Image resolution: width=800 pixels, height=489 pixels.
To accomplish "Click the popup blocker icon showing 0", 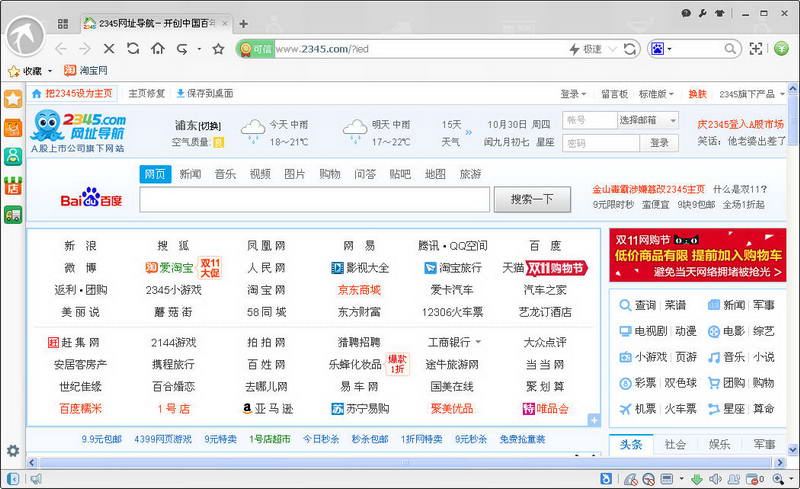I will pyautogui.click(x=755, y=479).
